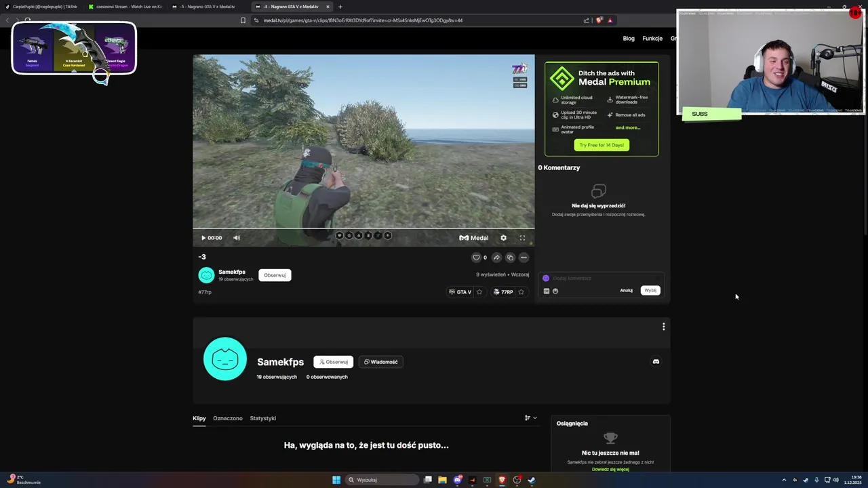
Task: Click the Medal Premium diamond logo
Action: coord(561,79)
